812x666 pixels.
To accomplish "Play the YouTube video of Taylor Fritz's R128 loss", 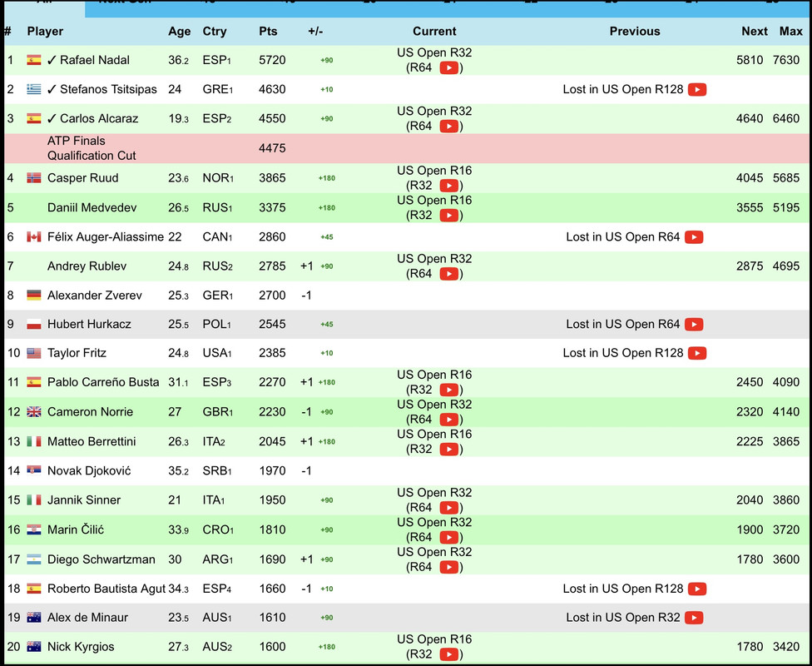I will pos(697,354).
